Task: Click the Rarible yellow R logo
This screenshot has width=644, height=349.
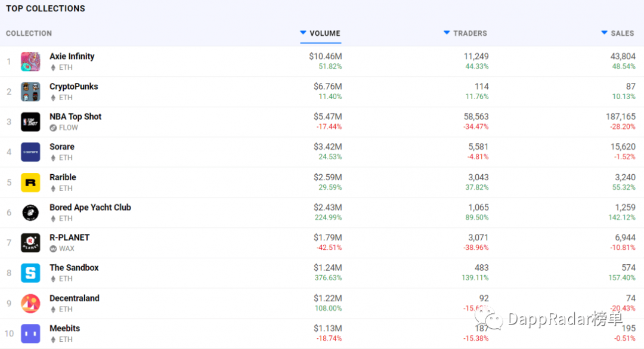Action: point(30,183)
